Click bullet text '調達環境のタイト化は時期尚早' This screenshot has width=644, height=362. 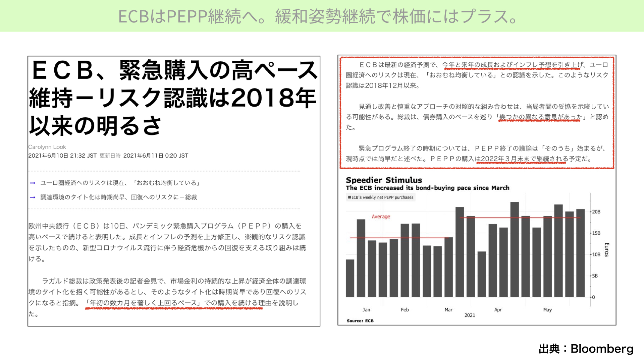pos(83,197)
